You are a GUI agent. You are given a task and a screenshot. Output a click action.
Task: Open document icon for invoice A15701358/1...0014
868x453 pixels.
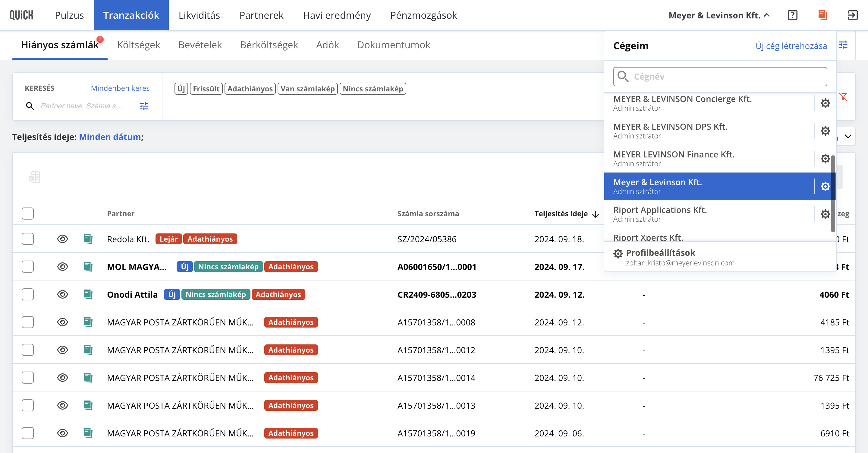tap(88, 377)
